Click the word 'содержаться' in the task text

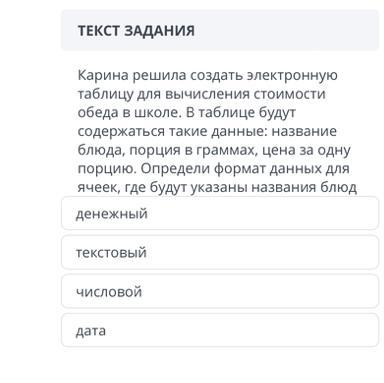(x=121, y=131)
